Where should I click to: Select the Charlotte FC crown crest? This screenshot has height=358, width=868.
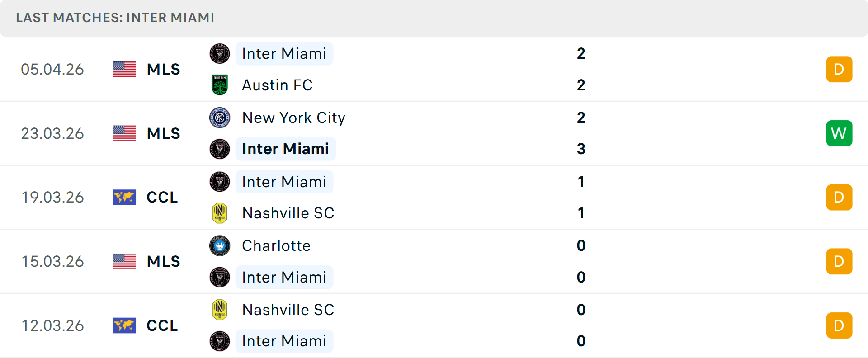220,246
